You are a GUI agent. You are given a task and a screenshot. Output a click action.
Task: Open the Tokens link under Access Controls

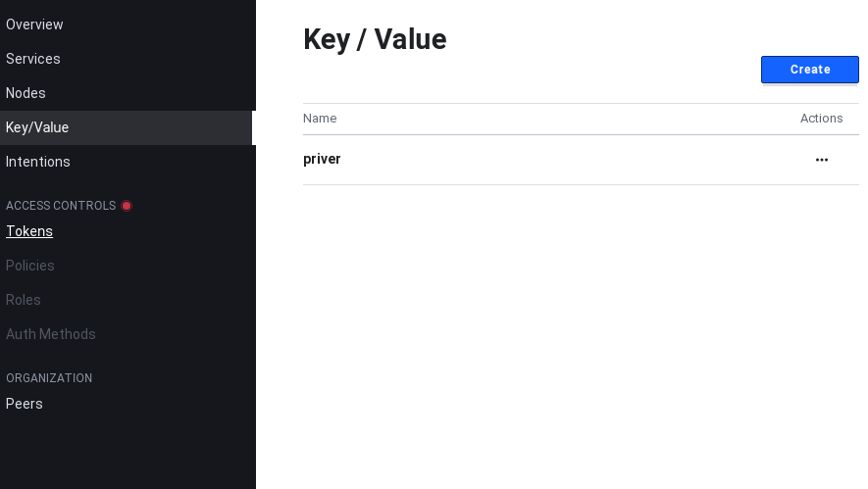click(29, 231)
